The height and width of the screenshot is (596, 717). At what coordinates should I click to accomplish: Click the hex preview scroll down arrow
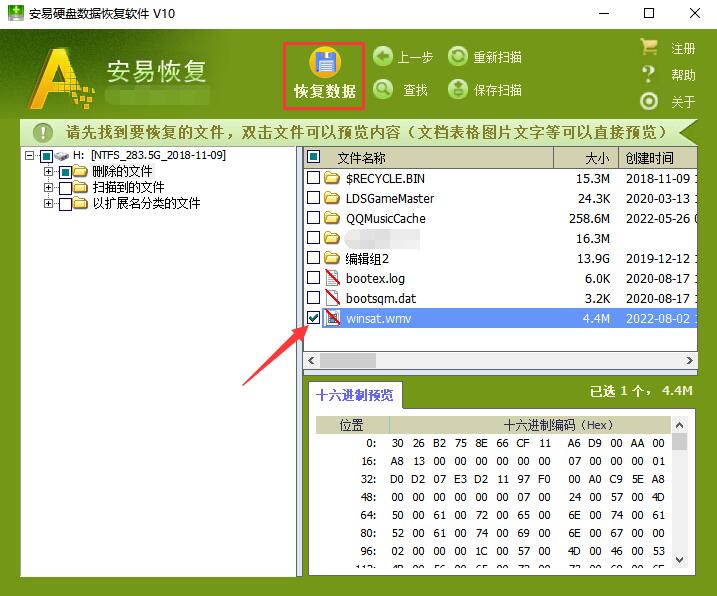coord(680,559)
